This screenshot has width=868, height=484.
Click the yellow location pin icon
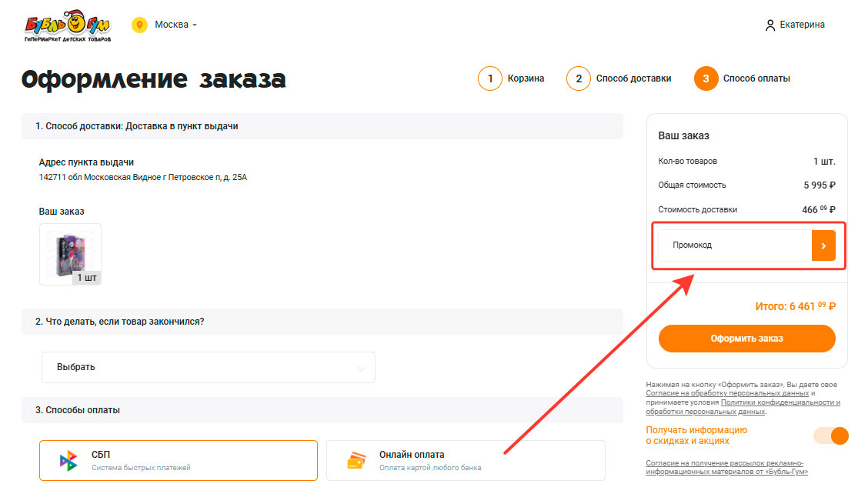click(x=139, y=25)
